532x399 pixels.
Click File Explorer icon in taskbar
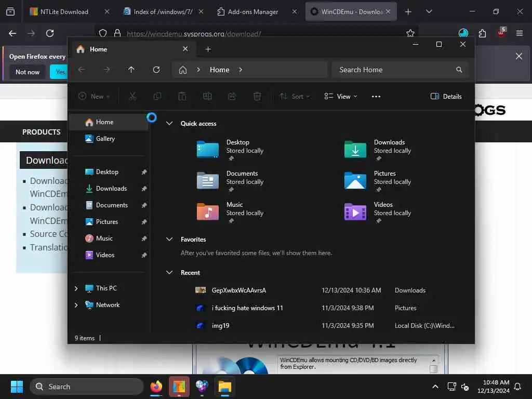224,387
